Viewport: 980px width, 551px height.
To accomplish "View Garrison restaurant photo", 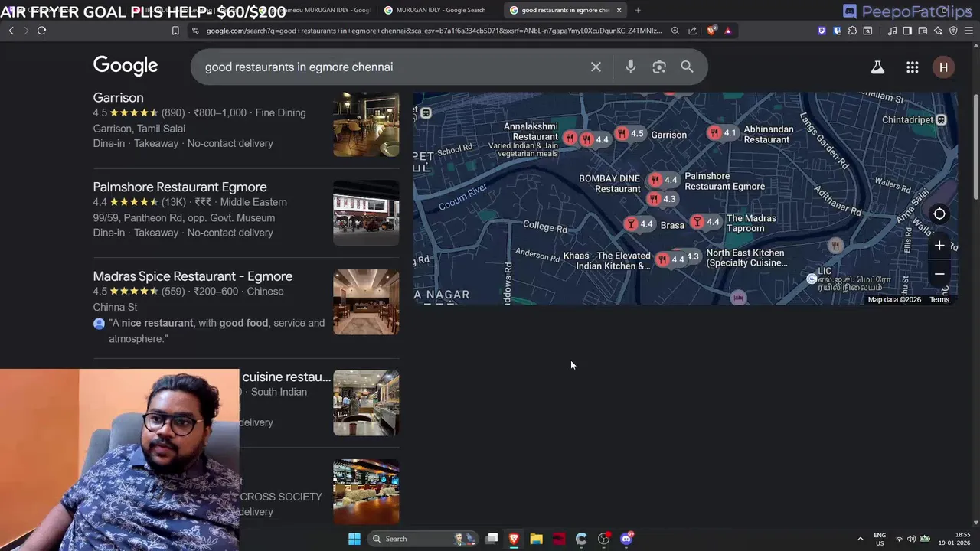I will coord(366,124).
